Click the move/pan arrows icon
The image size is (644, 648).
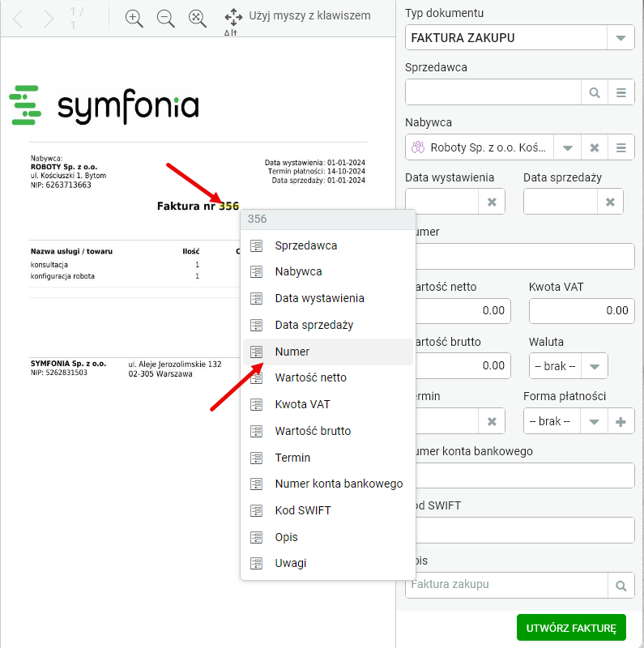point(233,17)
